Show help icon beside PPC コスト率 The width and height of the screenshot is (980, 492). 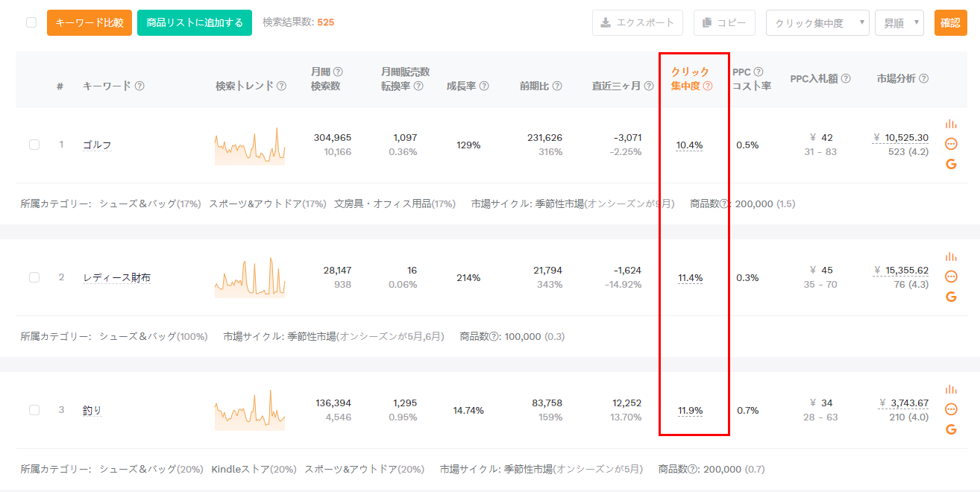coord(758,72)
